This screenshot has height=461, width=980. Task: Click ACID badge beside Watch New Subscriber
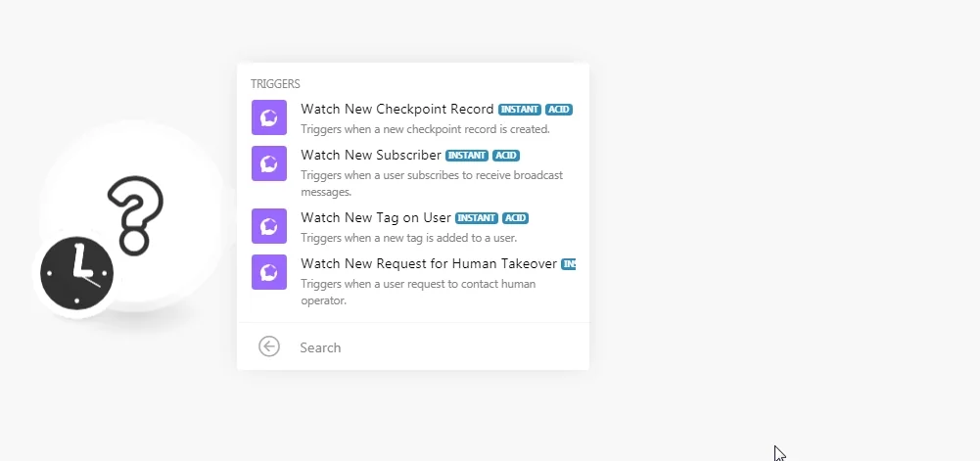click(506, 156)
